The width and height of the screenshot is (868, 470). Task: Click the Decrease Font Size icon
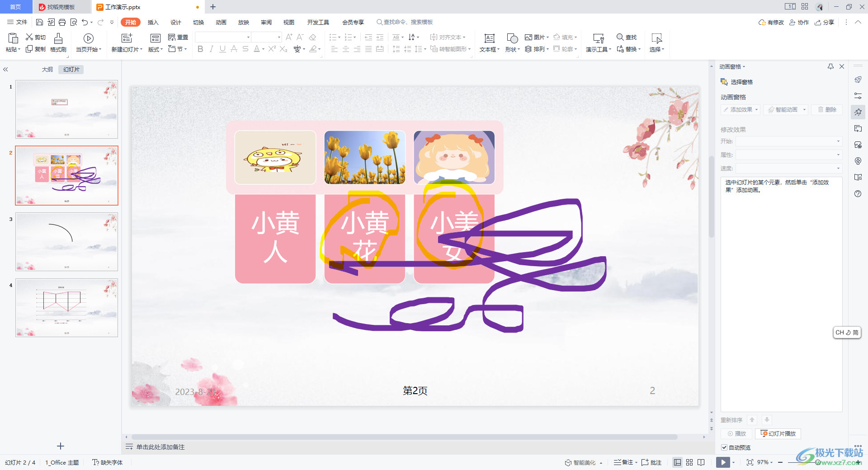click(300, 37)
